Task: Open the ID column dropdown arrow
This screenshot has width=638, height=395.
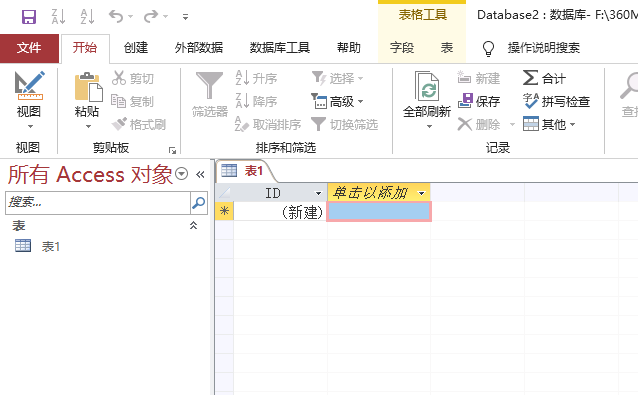Action: [x=318, y=193]
